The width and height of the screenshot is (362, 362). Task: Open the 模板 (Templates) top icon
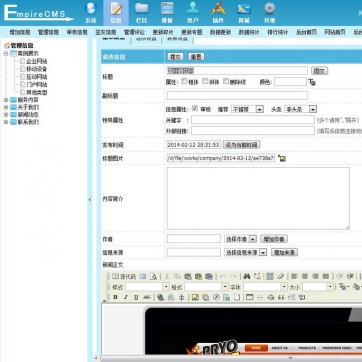pos(167,13)
